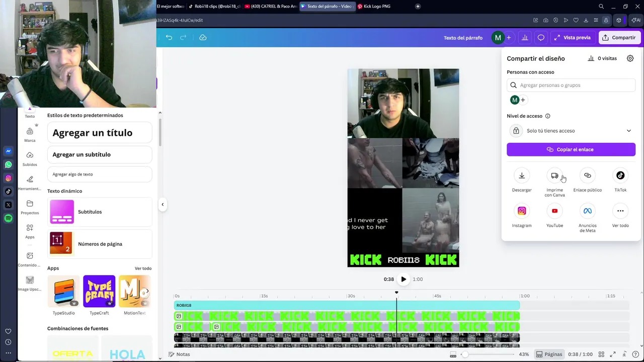644x362 pixels.
Task: Click the Nivel de acceso info icon
Action: (547, 116)
